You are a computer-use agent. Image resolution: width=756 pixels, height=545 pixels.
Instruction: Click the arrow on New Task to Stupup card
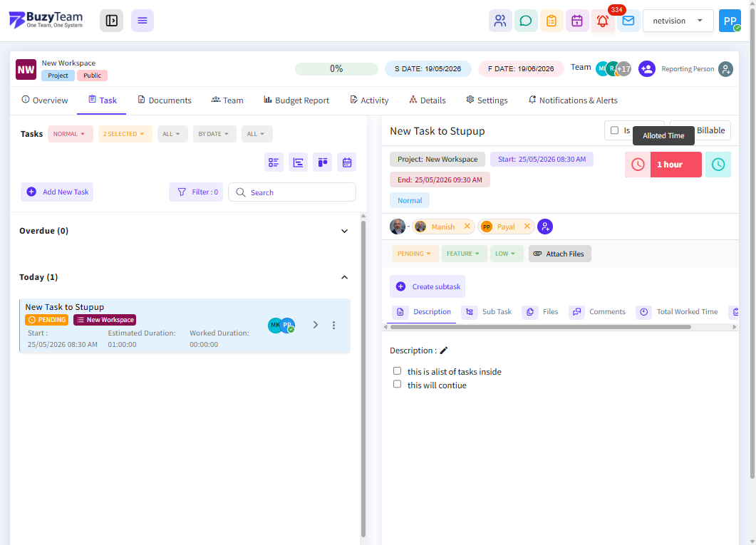[316, 326]
